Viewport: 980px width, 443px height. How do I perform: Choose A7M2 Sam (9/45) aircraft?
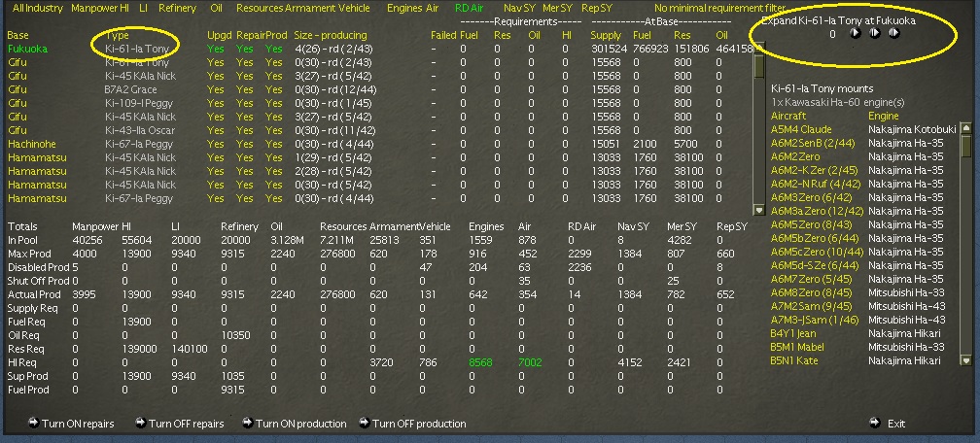(x=811, y=306)
